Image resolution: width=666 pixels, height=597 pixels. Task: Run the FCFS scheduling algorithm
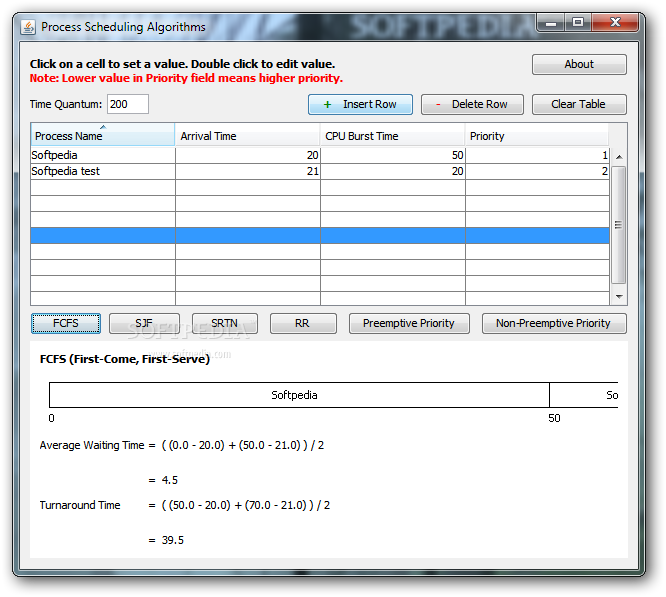(x=66, y=324)
